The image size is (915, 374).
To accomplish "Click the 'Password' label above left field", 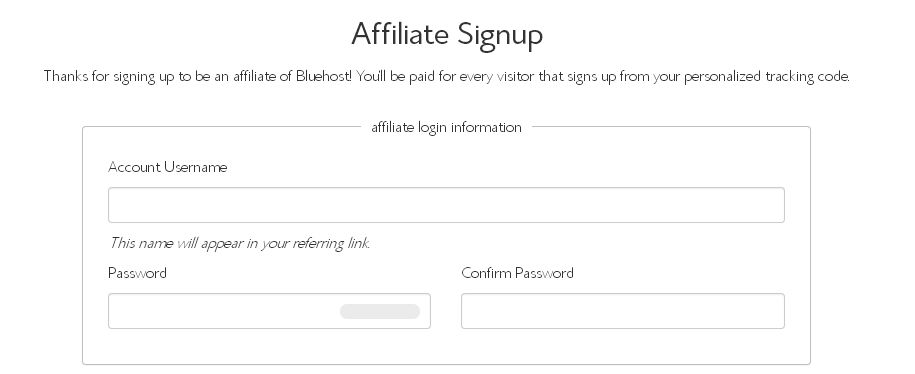I will click(137, 273).
